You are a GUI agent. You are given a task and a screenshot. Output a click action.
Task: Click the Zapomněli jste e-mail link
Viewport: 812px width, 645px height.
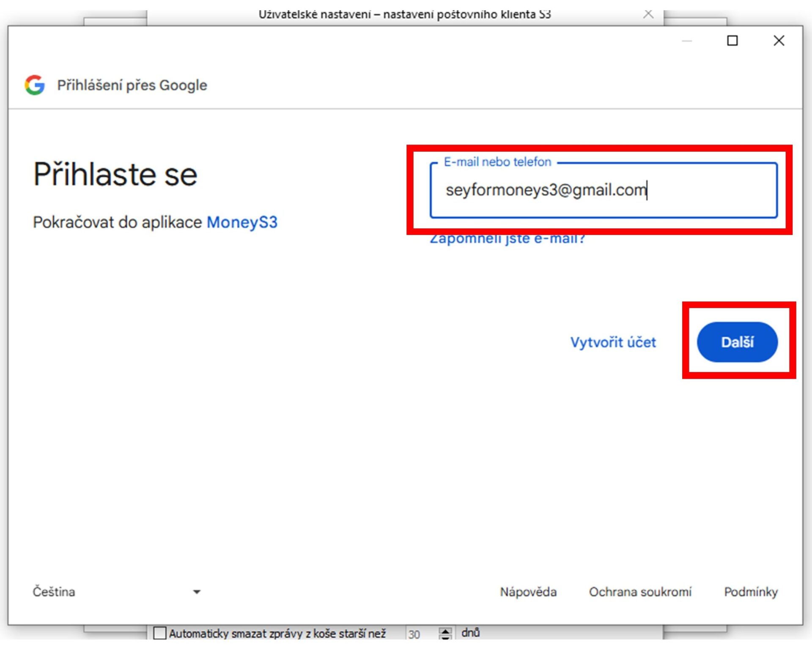tap(507, 239)
